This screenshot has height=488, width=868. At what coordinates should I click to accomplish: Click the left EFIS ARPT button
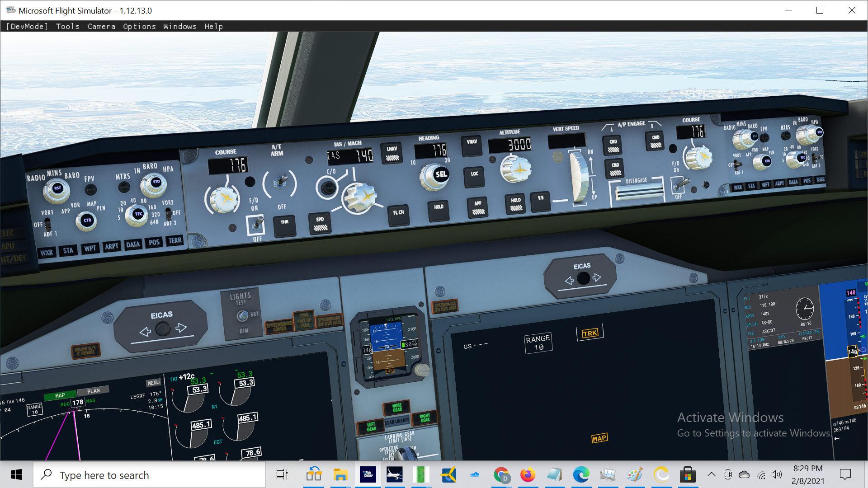(x=112, y=246)
